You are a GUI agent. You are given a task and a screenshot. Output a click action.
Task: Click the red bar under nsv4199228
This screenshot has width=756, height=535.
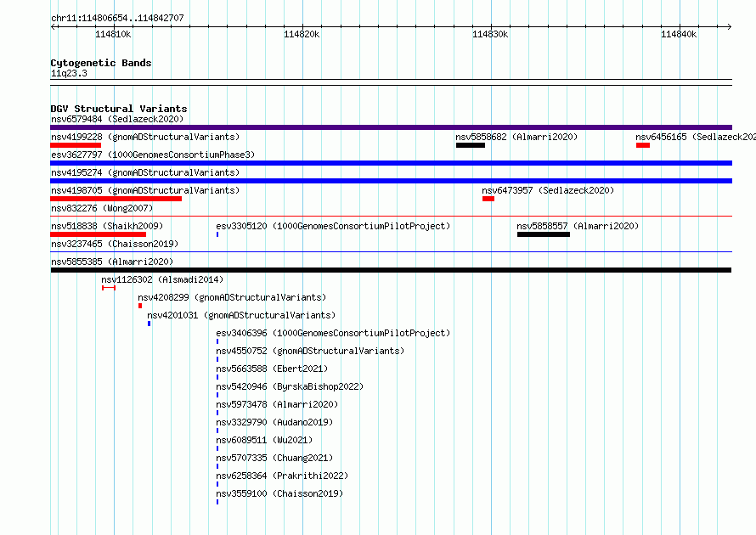pos(76,145)
